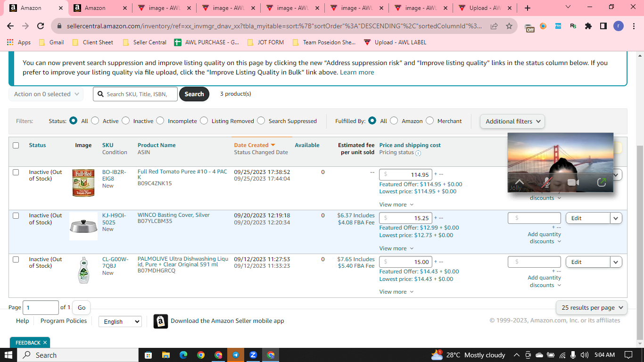Click the Go page button
Viewport: 644px width, 362px height.
tap(82, 307)
